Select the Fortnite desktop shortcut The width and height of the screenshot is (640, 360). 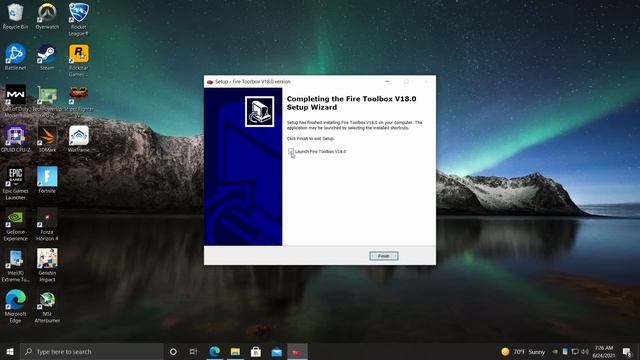pyautogui.click(x=47, y=180)
